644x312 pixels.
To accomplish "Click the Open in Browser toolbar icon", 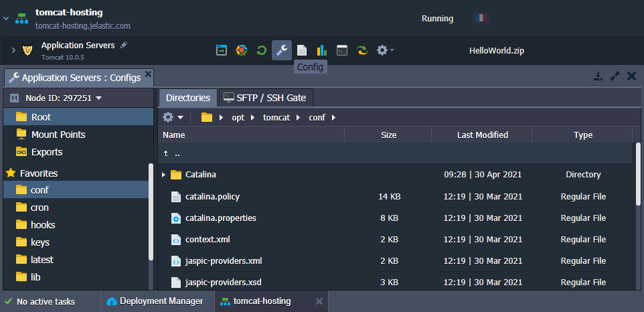I will tap(222, 50).
